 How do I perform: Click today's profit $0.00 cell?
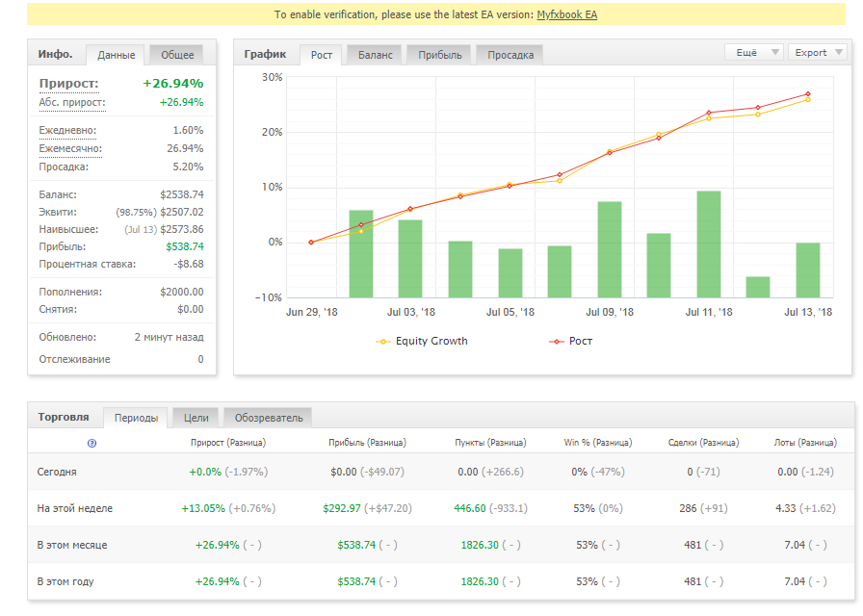click(367, 472)
